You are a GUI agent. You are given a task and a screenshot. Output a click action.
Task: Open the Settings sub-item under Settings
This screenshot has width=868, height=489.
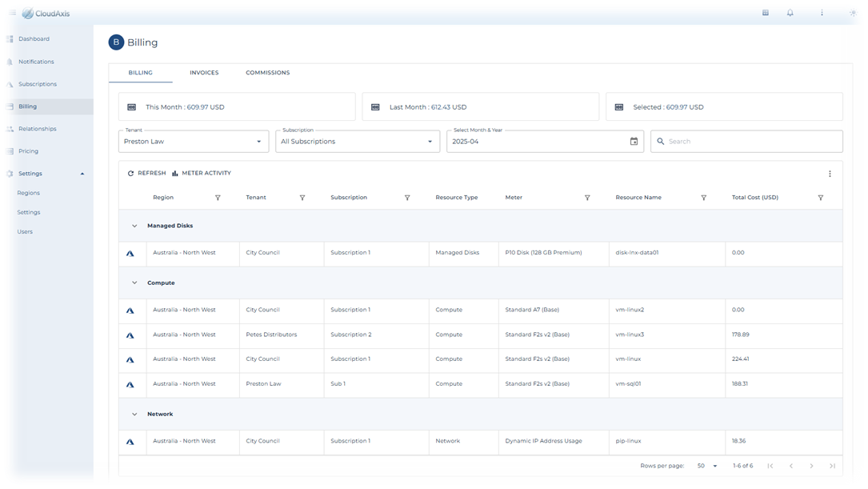pos(29,212)
